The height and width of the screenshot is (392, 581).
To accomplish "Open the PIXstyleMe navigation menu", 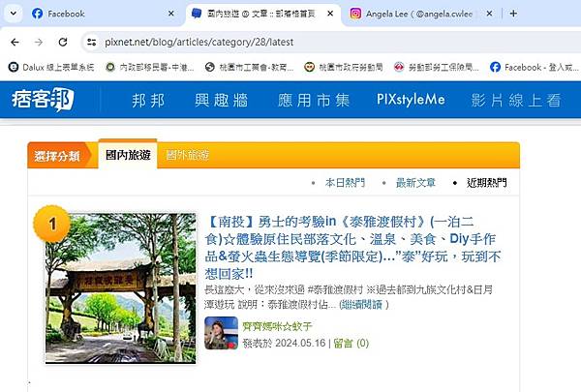I will click(x=411, y=100).
